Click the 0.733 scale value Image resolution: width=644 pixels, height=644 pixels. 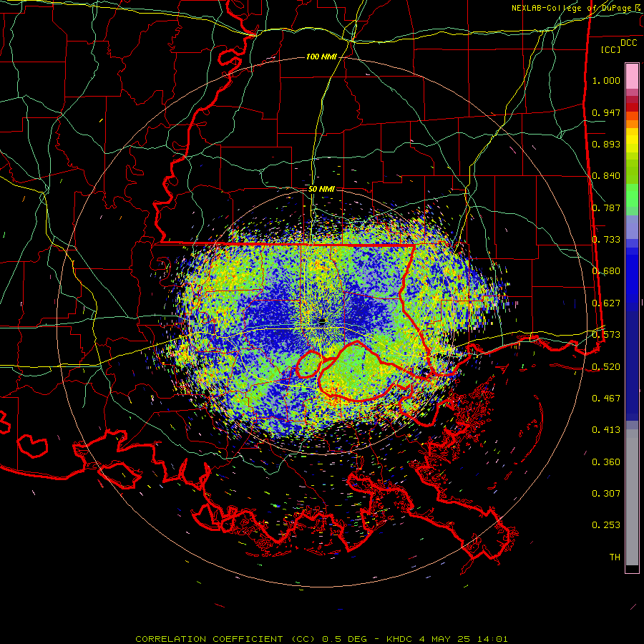[x=606, y=240]
